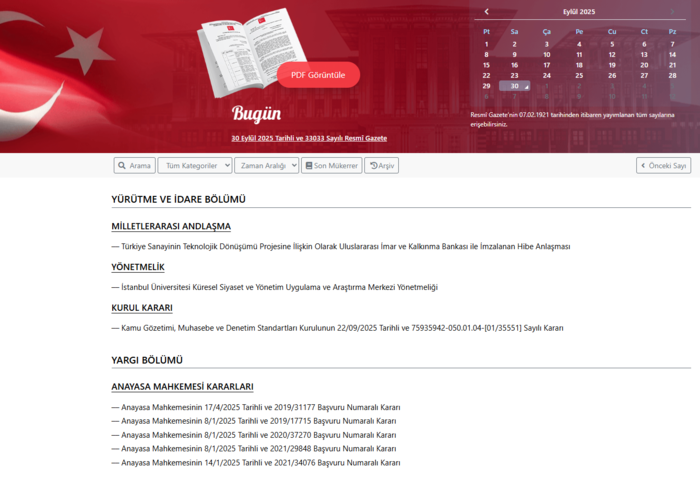Image resolution: width=700 pixels, height=479 pixels.
Task: Select day 26 in the calendar
Action: pos(612,75)
